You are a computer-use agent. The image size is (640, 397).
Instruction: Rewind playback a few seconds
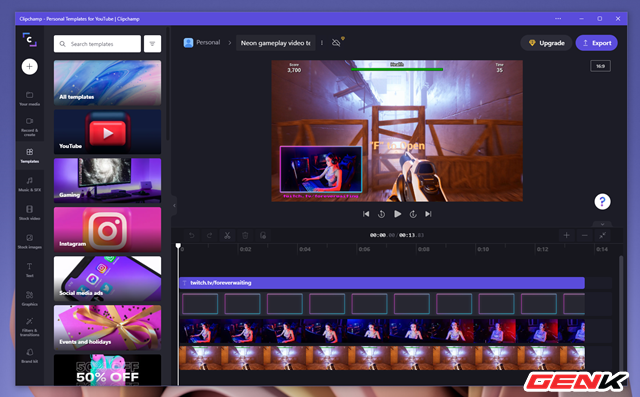point(381,214)
